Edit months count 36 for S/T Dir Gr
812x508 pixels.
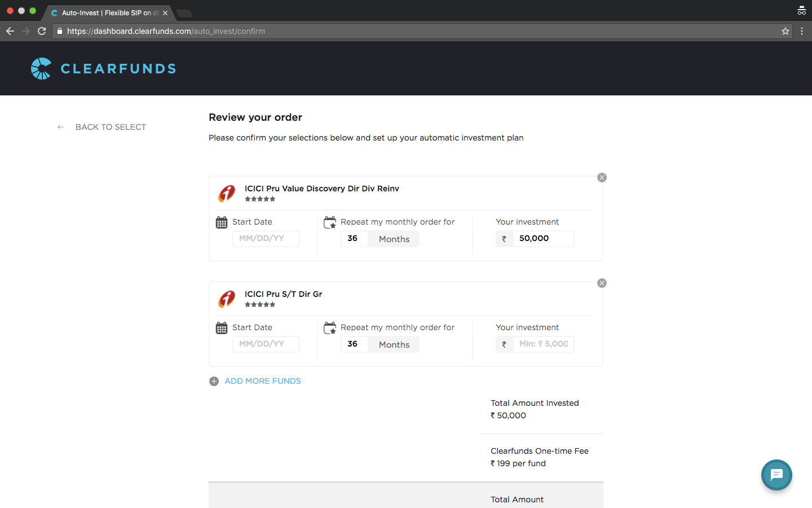tap(354, 344)
